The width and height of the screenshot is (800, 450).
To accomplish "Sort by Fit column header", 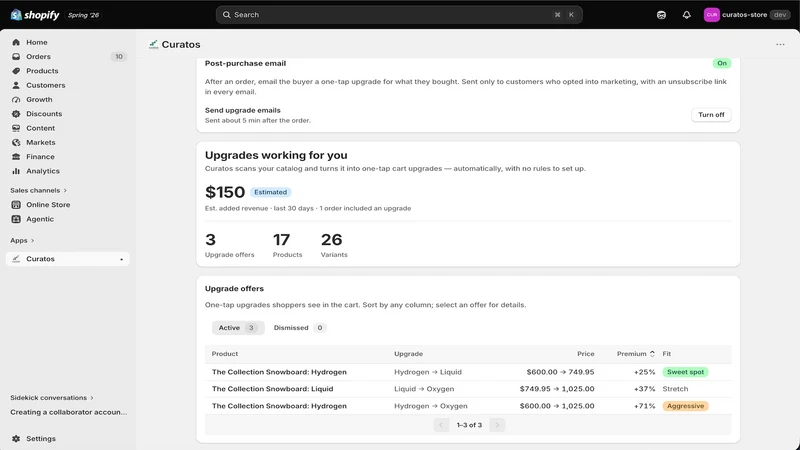I will click(666, 354).
